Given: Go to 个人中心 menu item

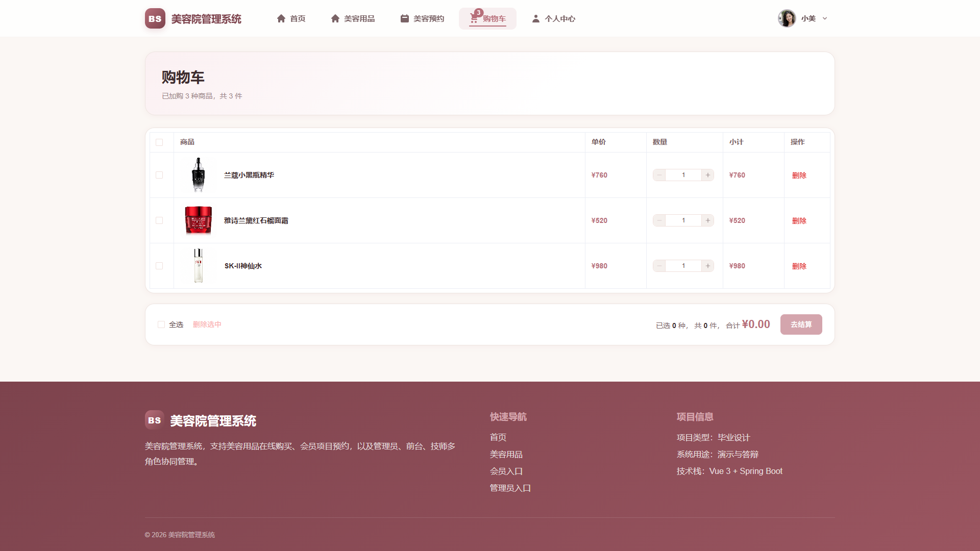Looking at the screenshot, I should (553, 18).
